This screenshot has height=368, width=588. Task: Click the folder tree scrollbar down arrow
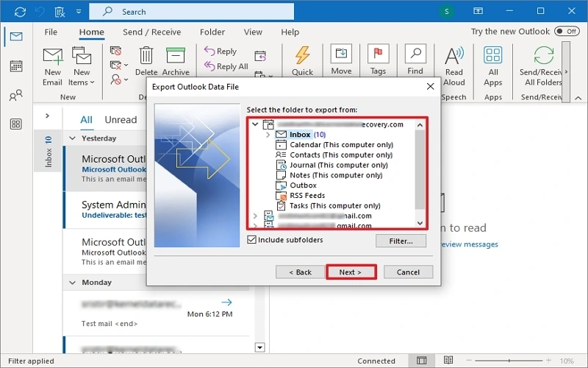(420, 223)
